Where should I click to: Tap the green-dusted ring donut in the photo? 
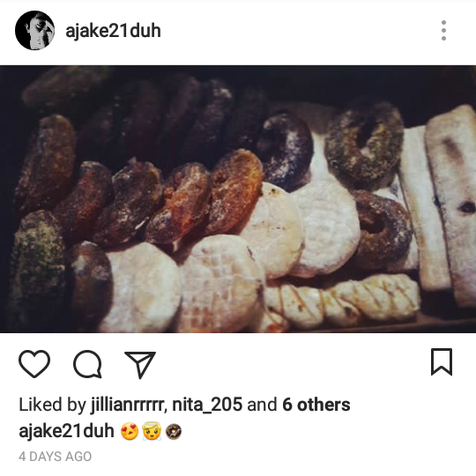click(364, 145)
